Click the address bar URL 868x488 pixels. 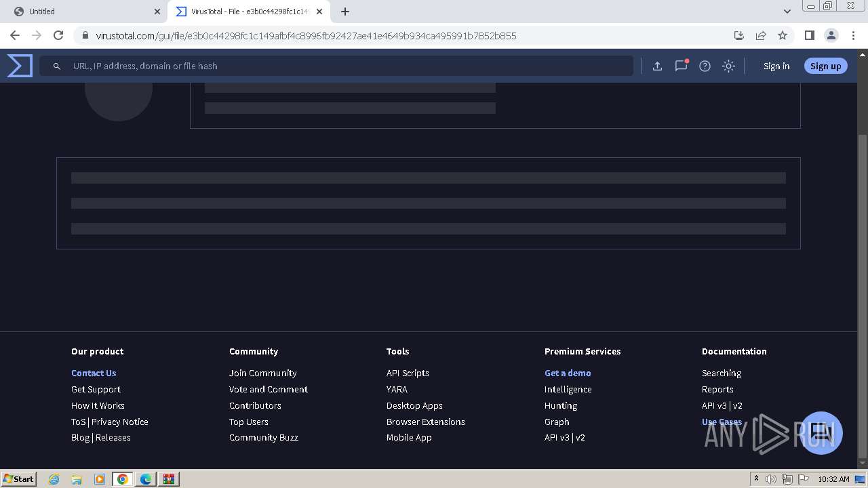point(306,35)
